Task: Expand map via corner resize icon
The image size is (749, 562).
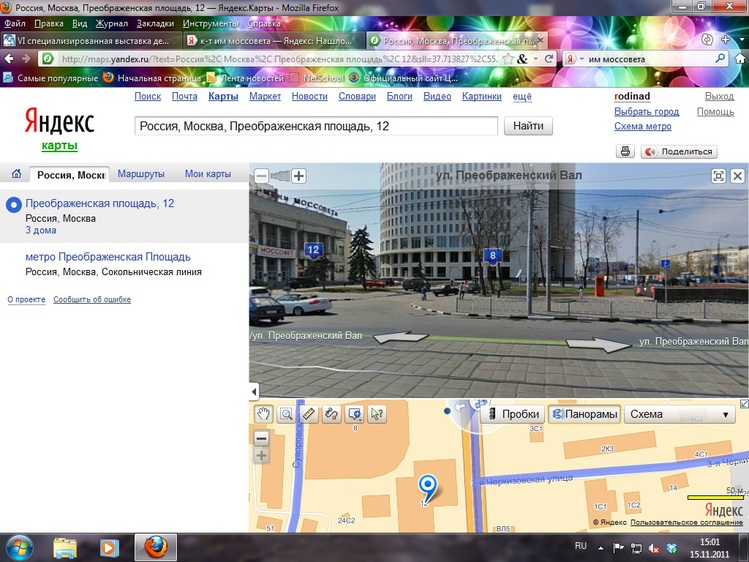Action: (744, 404)
